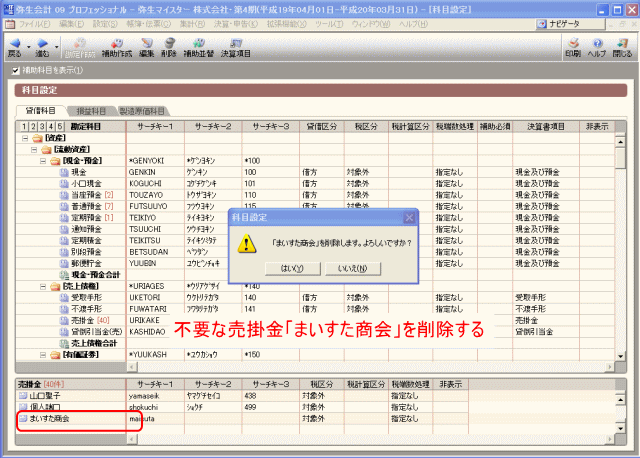Click tree level button 5

60,127
